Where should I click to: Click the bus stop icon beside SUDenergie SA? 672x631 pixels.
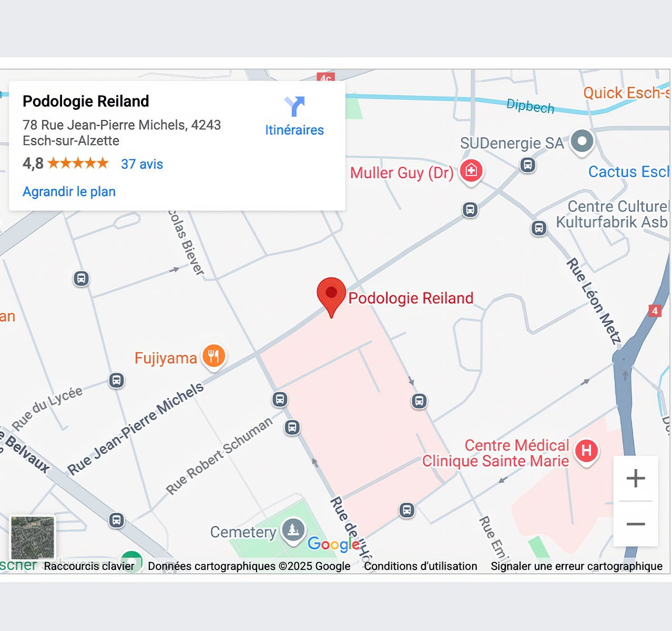tap(528, 165)
